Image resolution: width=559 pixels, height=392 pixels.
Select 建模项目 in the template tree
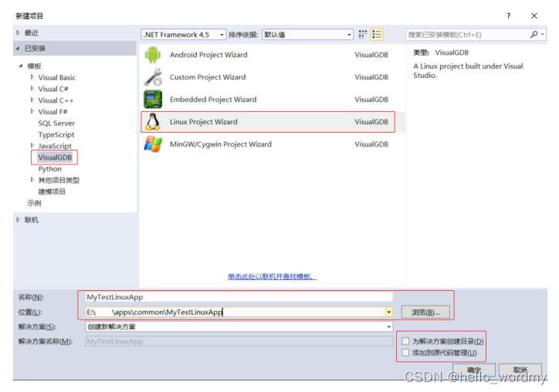tap(52, 191)
